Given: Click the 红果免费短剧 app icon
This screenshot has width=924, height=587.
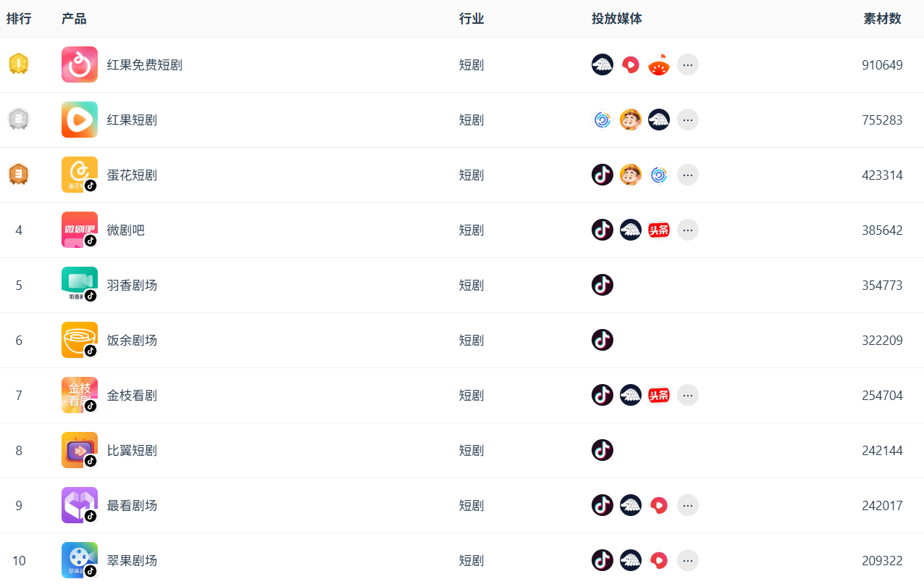Looking at the screenshot, I should click(x=80, y=64).
